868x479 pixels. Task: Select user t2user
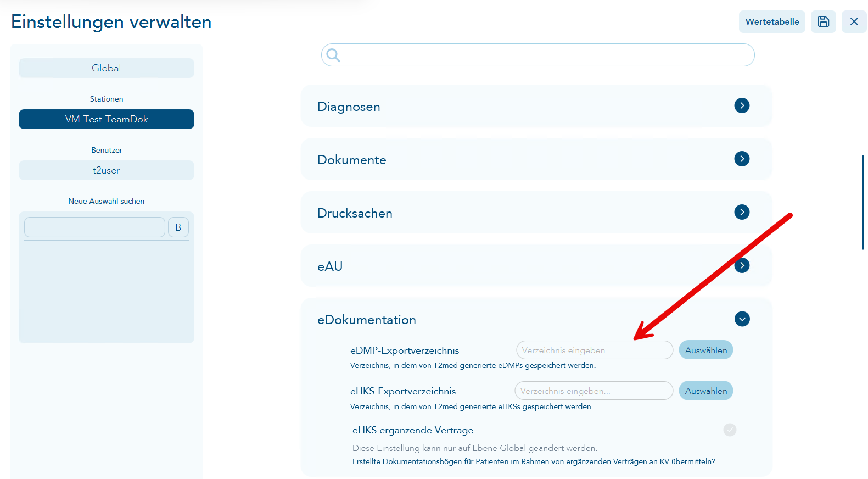click(x=107, y=170)
